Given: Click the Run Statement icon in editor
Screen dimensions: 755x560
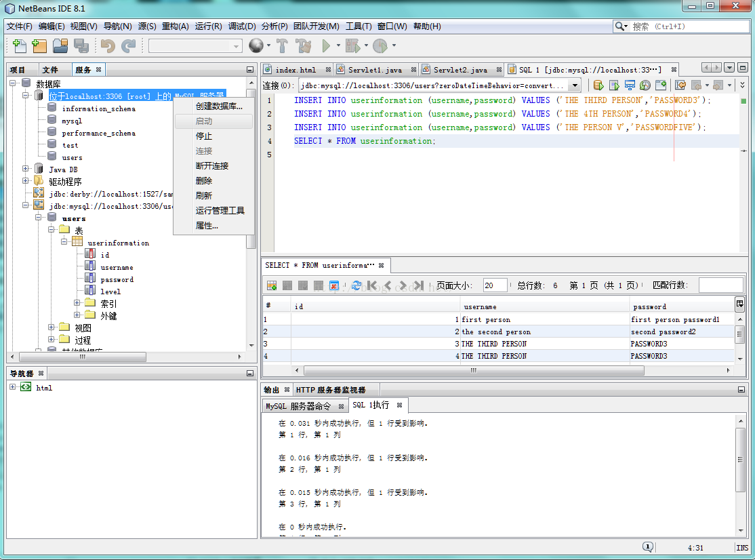Looking at the screenshot, I should tap(615, 85).
